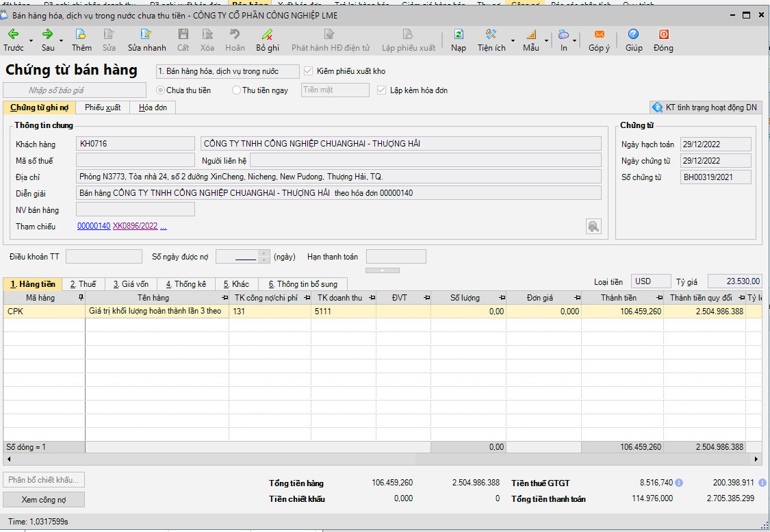Open dropdown arrow next to In

tap(574, 41)
